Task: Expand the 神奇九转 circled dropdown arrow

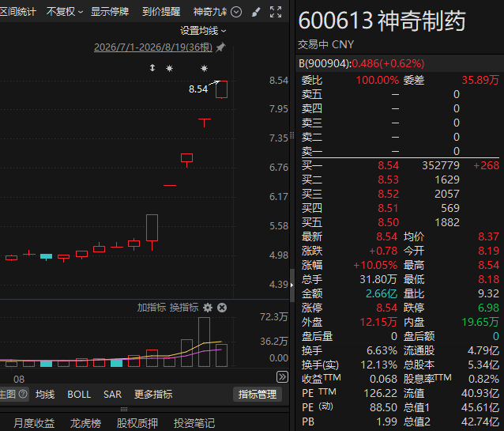Action: click(x=236, y=12)
